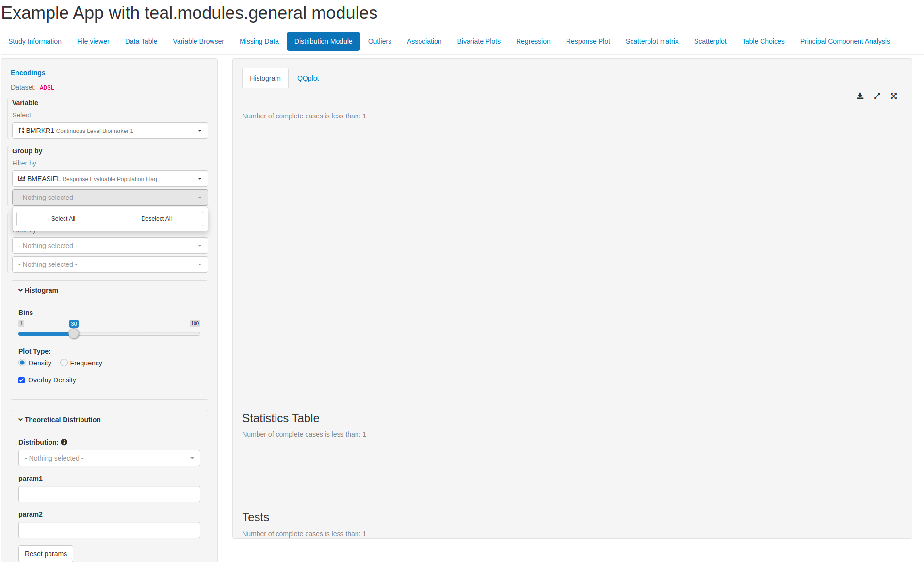Click the bar chart icon beside BMEASIFL

point(21,179)
